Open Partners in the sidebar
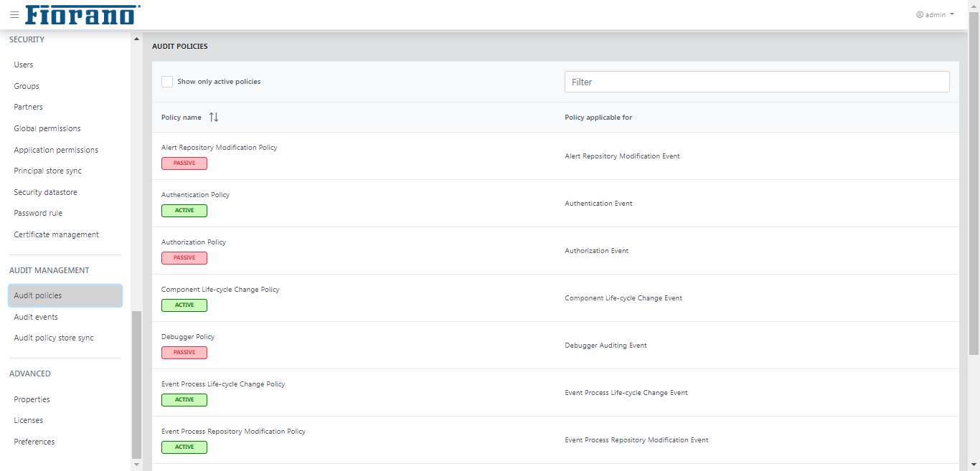 (29, 107)
